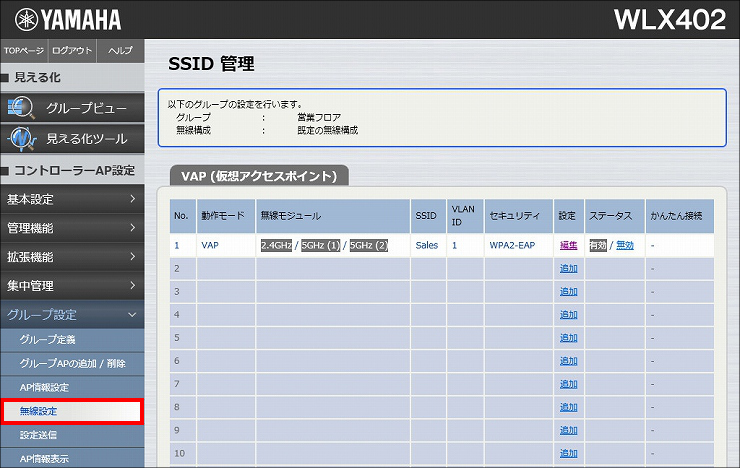Click the SSID 管理 page heading
This screenshot has width=740, height=468.
pyautogui.click(x=211, y=64)
